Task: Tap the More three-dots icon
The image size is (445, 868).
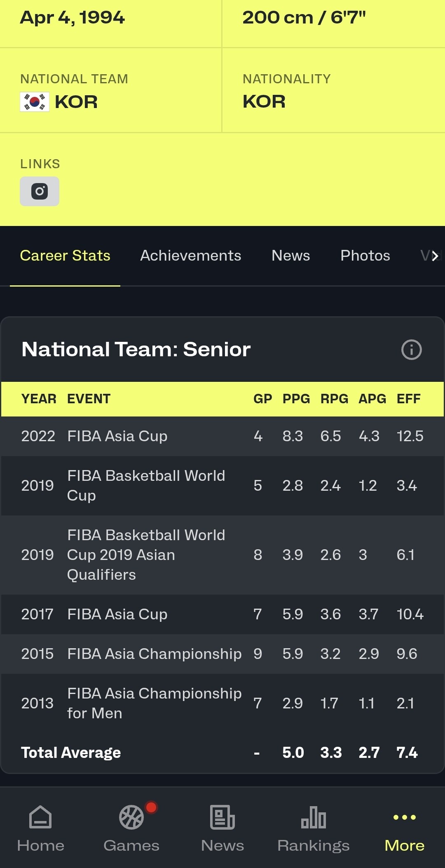Action: pyautogui.click(x=404, y=817)
